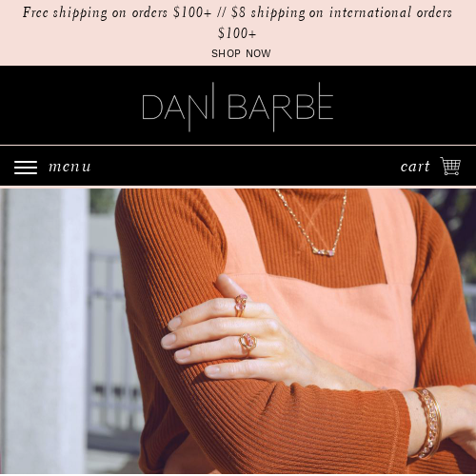Click the shopping cart icon
Screen dimensions: 476x476
(x=450, y=166)
